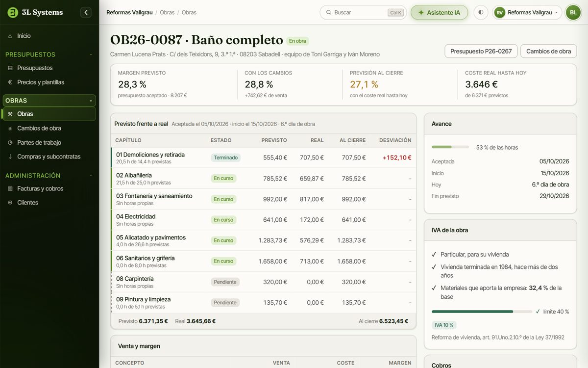Click the euro icon for Precios y plantillas

tap(10, 82)
